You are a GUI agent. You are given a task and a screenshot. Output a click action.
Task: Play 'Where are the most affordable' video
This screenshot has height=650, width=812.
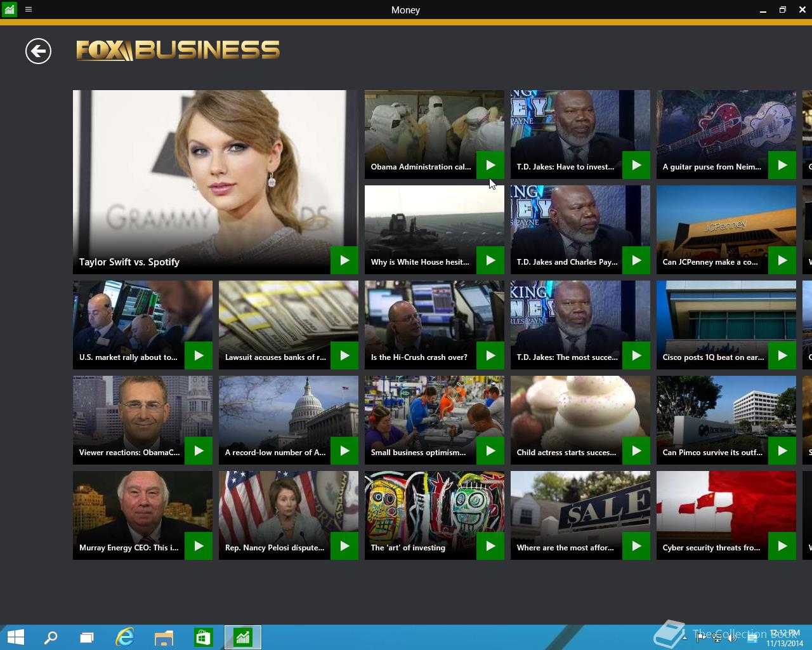(x=636, y=546)
